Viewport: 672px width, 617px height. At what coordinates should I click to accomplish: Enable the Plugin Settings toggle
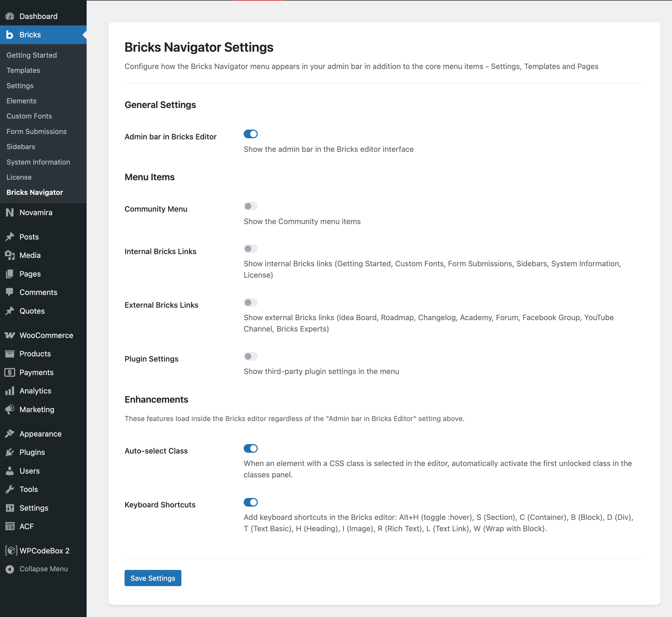[x=250, y=356]
